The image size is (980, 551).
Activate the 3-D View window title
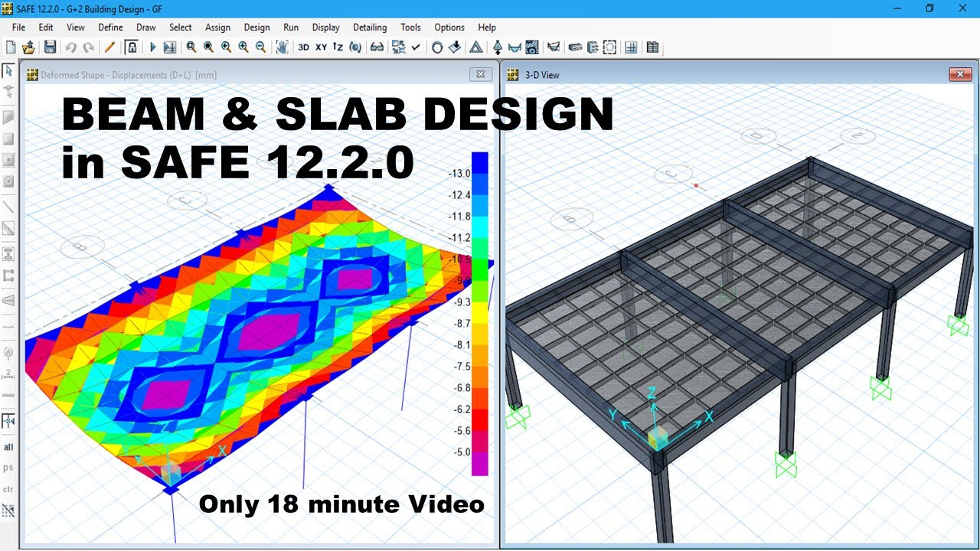click(x=542, y=75)
